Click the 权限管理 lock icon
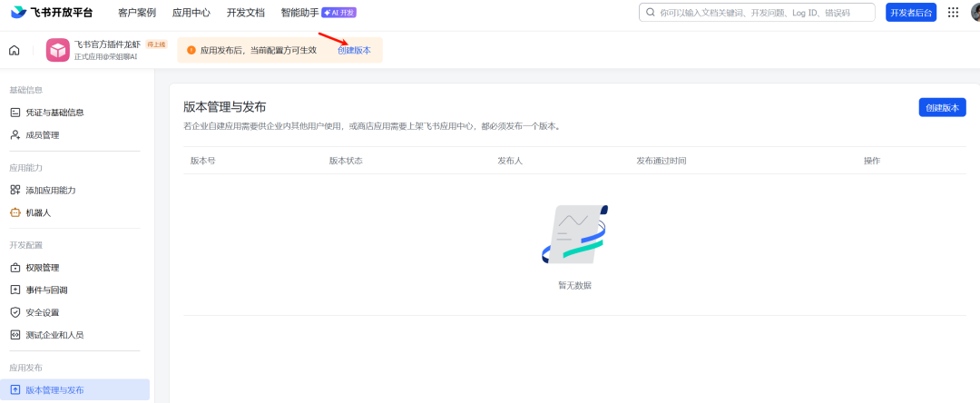980x403 pixels. pos(15,268)
